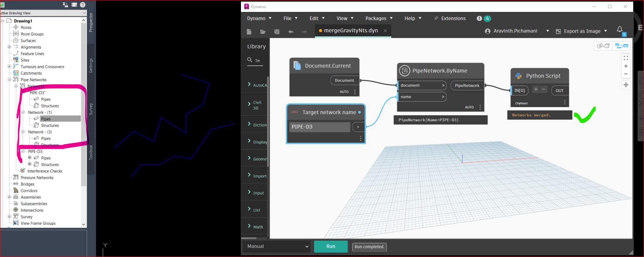Close the mergeGravityNts.dyn tab
The image size is (644, 257).
[x=385, y=31]
